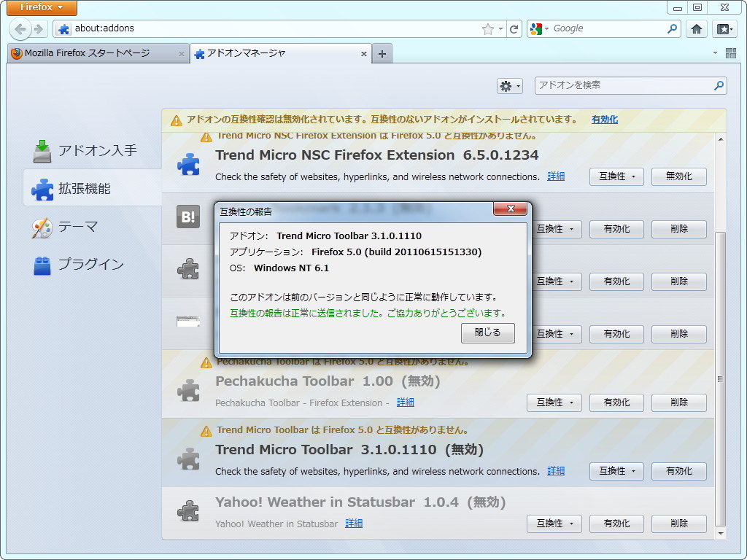Bookmark this page with the star icon
The image size is (747, 560).
[487, 29]
